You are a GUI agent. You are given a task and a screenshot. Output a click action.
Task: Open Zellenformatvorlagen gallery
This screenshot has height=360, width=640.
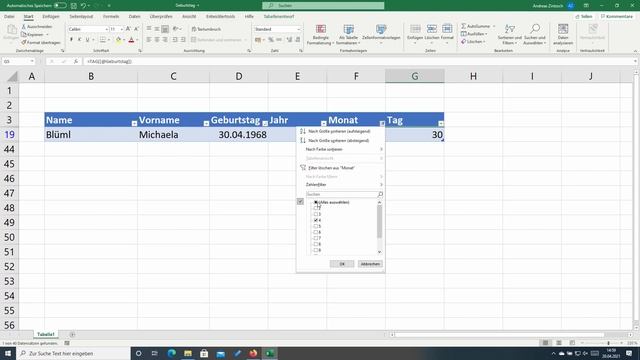click(381, 34)
